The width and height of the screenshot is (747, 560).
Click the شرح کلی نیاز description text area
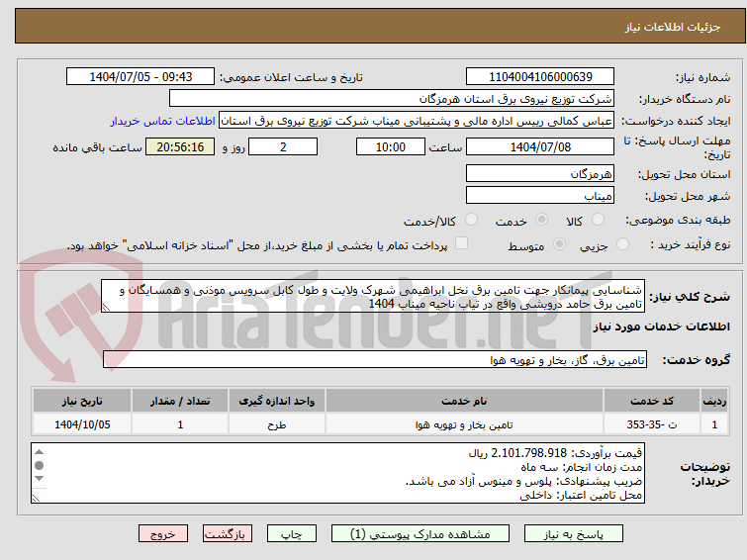pos(373,297)
